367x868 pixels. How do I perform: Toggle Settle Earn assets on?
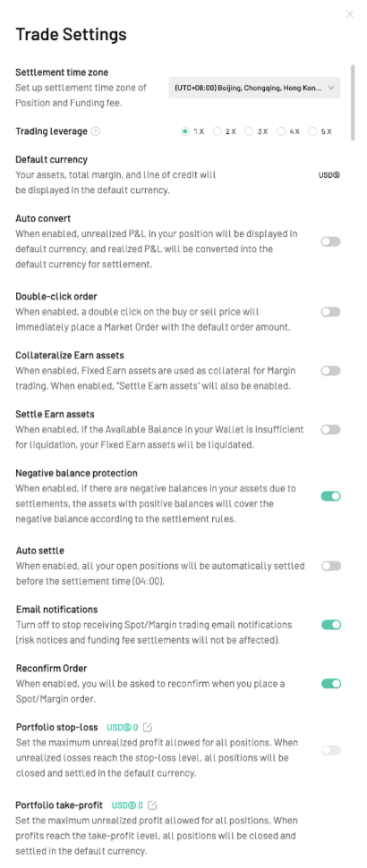pyautogui.click(x=330, y=430)
